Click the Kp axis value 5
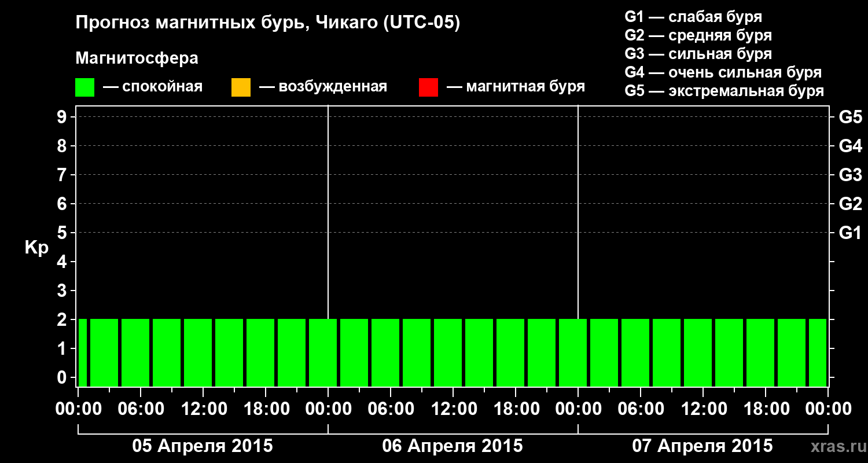 click(x=63, y=233)
